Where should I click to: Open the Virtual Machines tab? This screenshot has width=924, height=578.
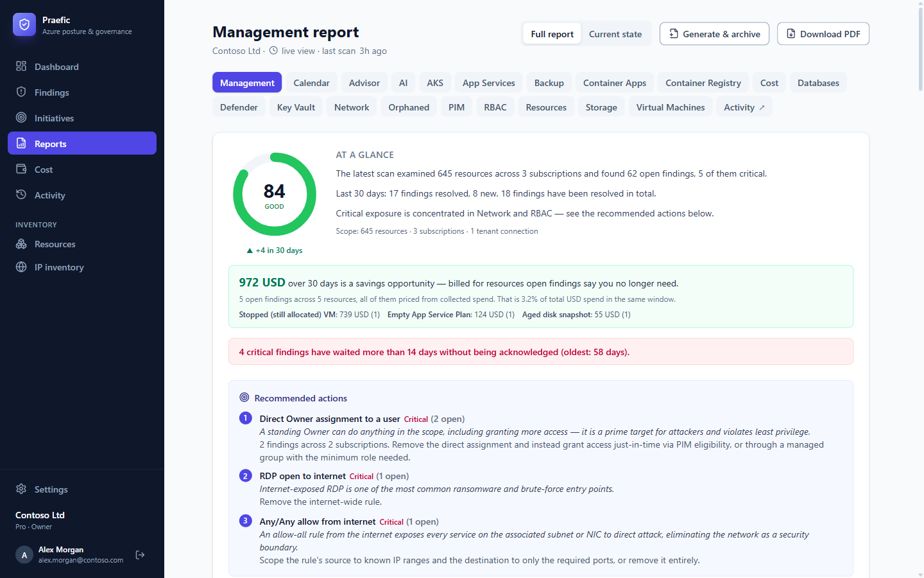tap(671, 107)
